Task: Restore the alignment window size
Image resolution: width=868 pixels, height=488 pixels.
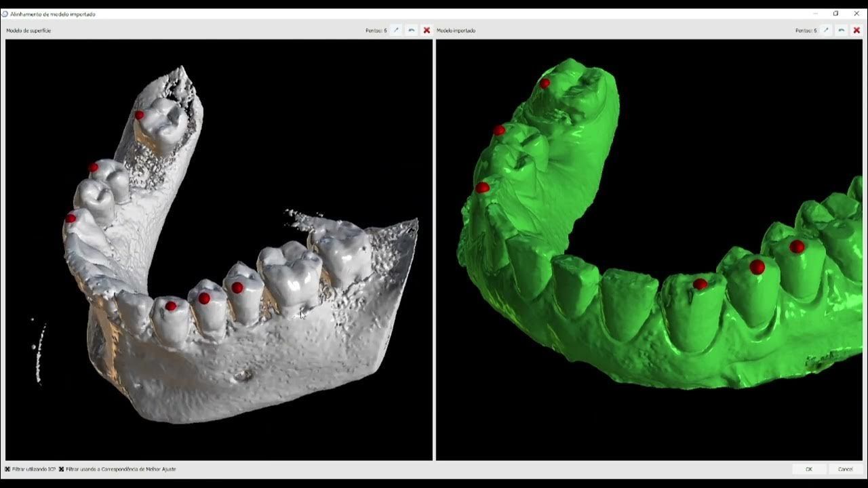Action: tap(835, 14)
